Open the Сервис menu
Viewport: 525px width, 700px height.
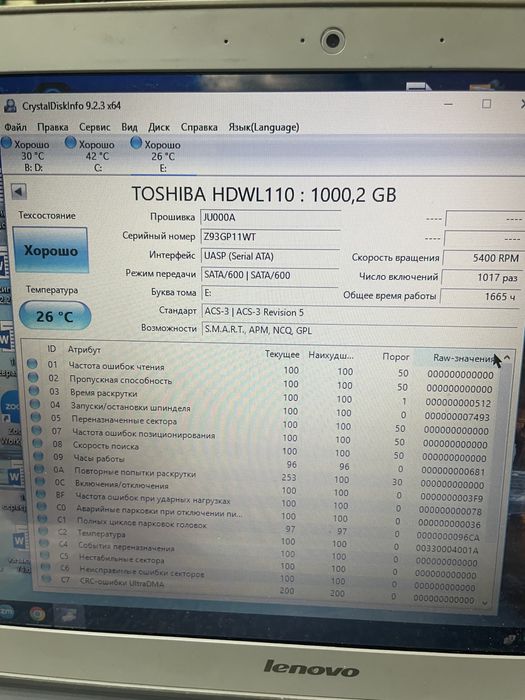(95, 127)
